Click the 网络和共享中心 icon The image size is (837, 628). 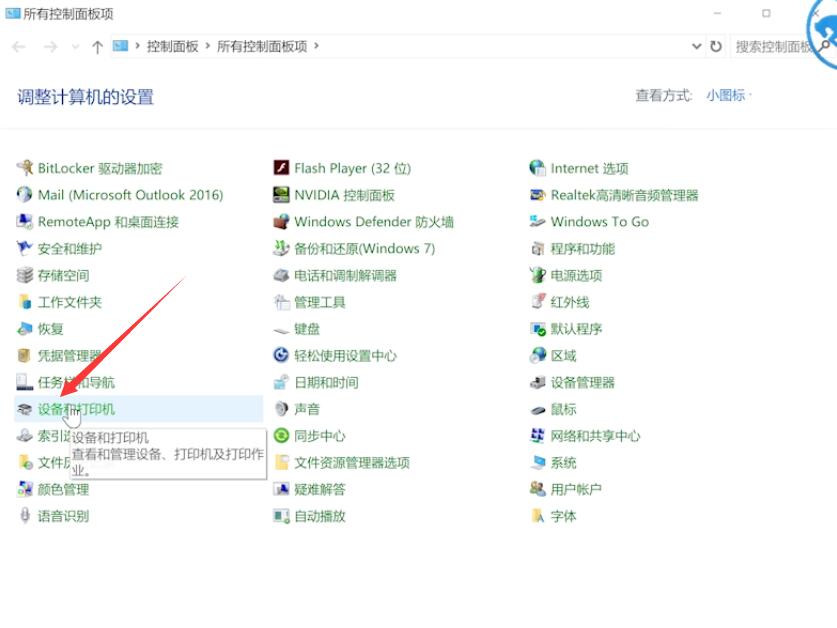pyautogui.click(x=538, y=436)
